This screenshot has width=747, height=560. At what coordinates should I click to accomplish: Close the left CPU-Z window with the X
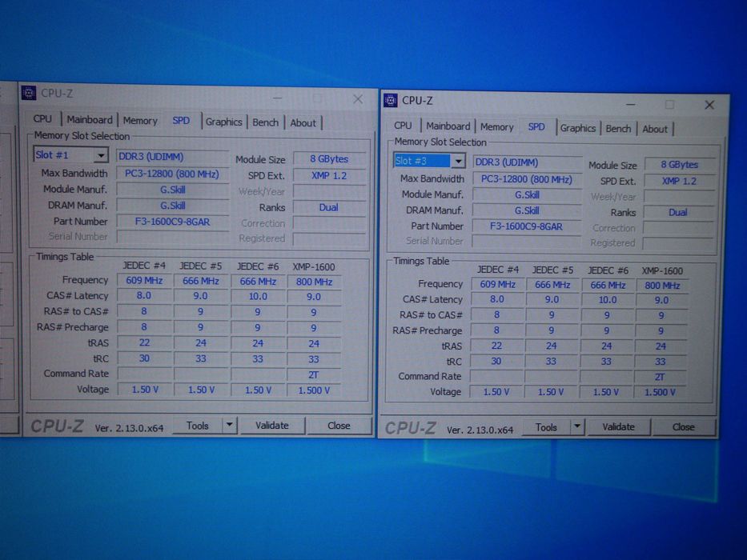pos(358,99)
